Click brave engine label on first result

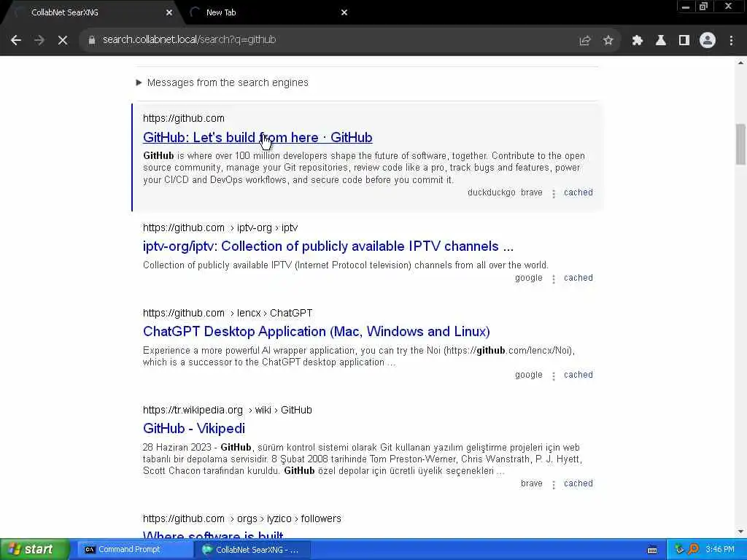click(x=532, y=192)
